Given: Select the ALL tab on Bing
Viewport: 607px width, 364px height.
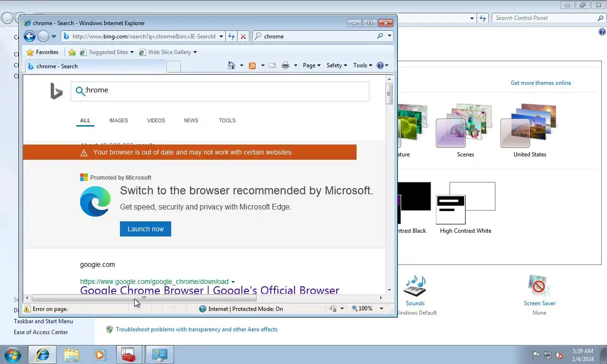Looking at the screenshot, I should click(85, 120).
